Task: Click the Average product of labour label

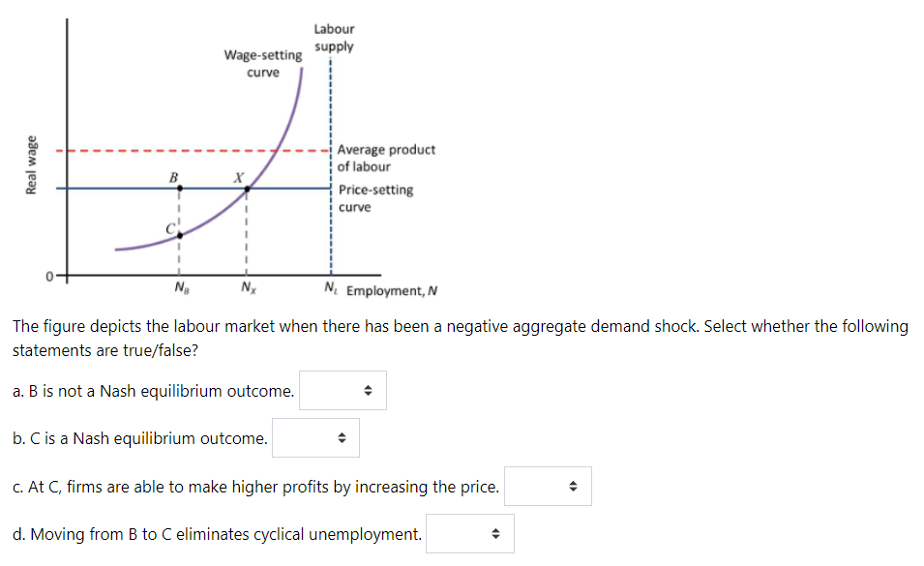Action: (385, 157)
